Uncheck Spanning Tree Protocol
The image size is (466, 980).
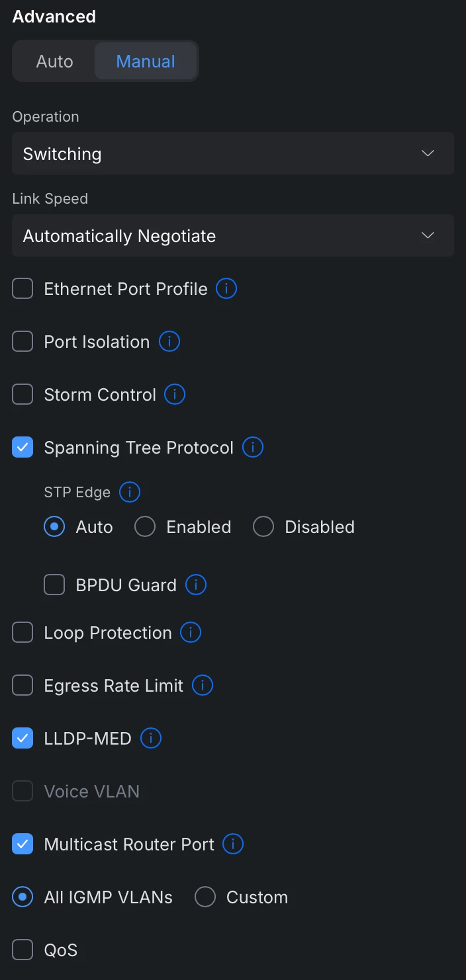23,448
